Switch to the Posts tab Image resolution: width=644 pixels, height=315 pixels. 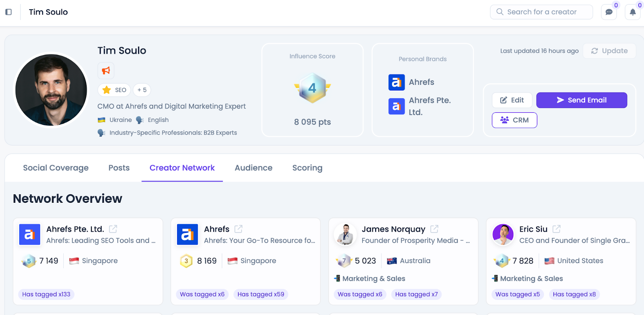[x=119, y=168]
